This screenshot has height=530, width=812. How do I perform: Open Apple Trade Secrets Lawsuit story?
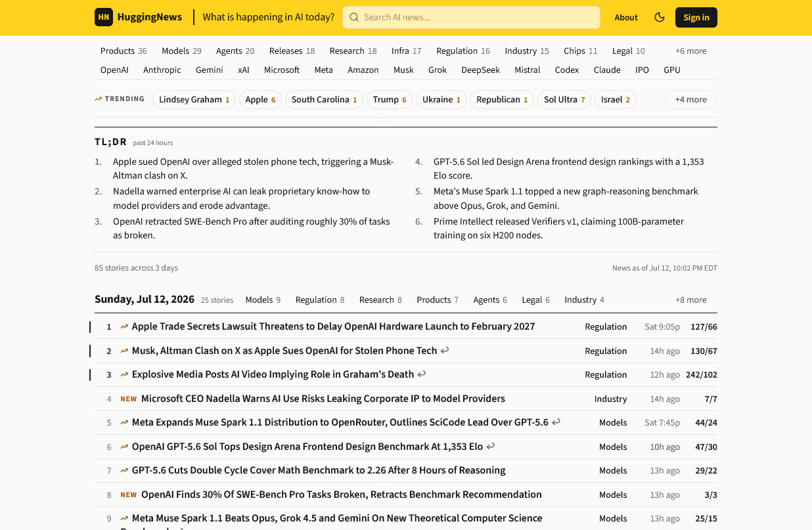point(333,326)
